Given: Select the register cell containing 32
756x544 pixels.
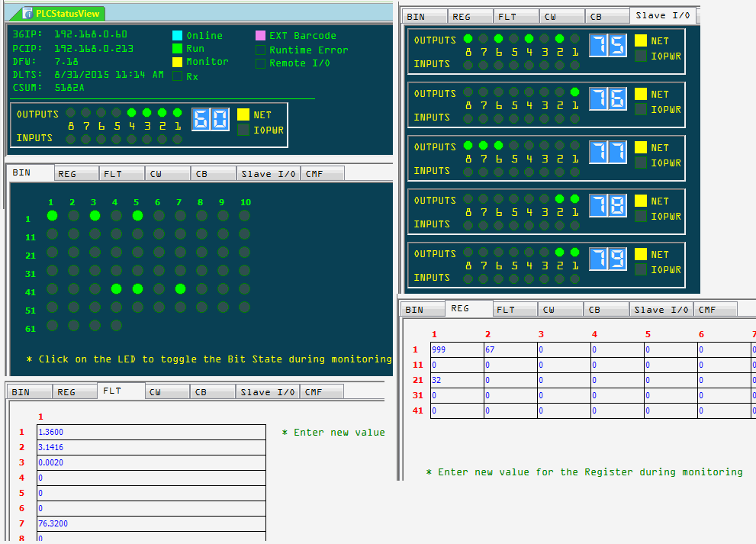Looking at the screenshot, I should 456,380.
